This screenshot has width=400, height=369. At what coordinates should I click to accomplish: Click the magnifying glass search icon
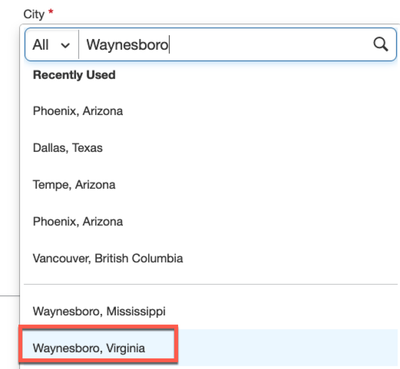coord(380,44)
